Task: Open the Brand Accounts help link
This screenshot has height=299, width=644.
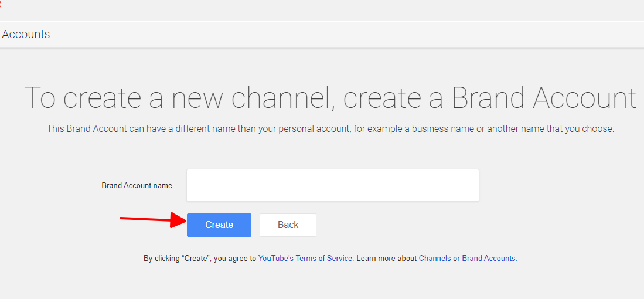Action: pyautogui.click(x=488, y=259)
